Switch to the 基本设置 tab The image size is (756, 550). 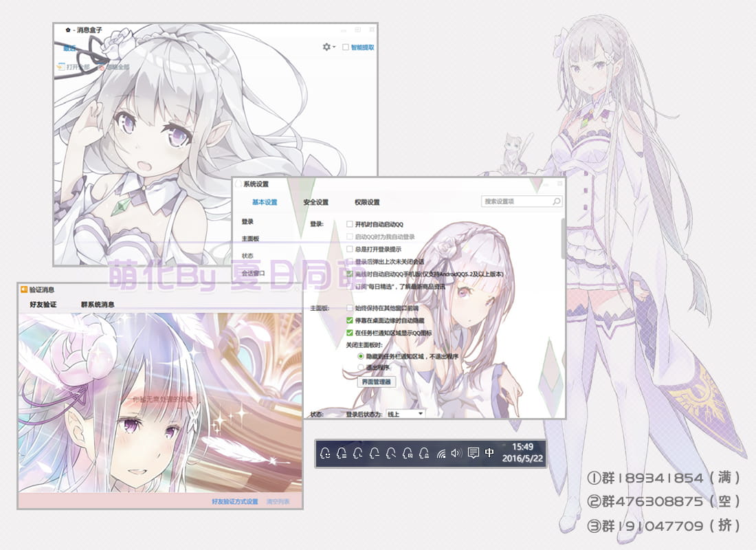[265, 202]
